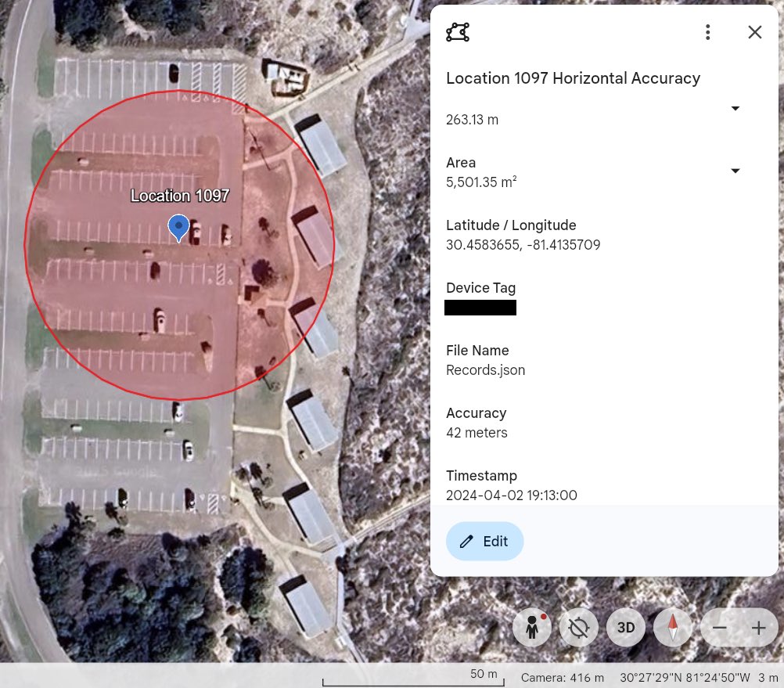Open the three-dot overflow menu
784x688 pixels.
click(x=707, y=32)
